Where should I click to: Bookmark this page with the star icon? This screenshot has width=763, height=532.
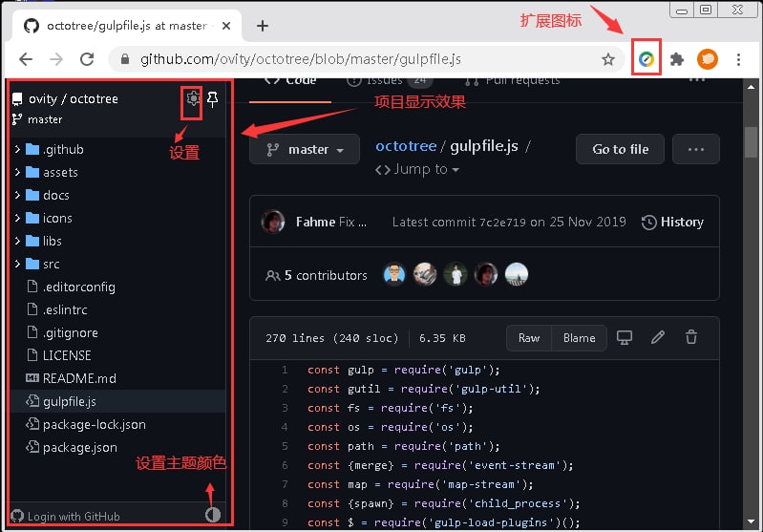[608, 59]
